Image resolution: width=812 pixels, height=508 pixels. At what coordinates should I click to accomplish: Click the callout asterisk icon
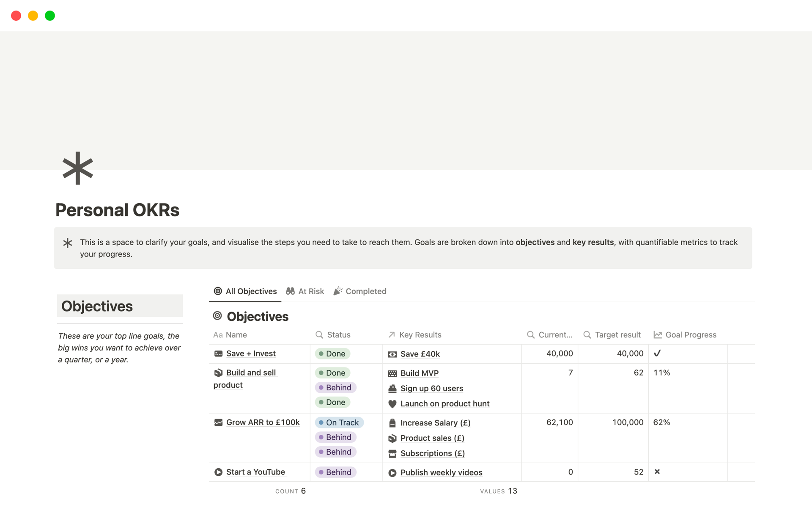pyautogui.click(x=68, y=243)
